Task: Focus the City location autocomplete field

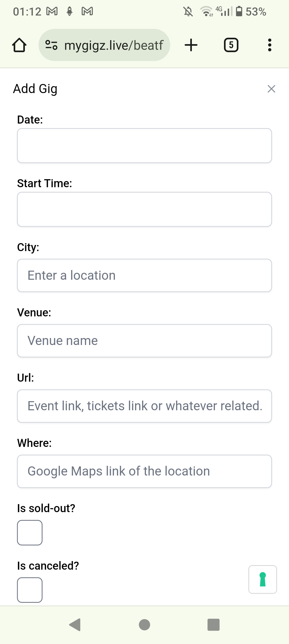Action: pyautogui.click(x=144, y=275)
